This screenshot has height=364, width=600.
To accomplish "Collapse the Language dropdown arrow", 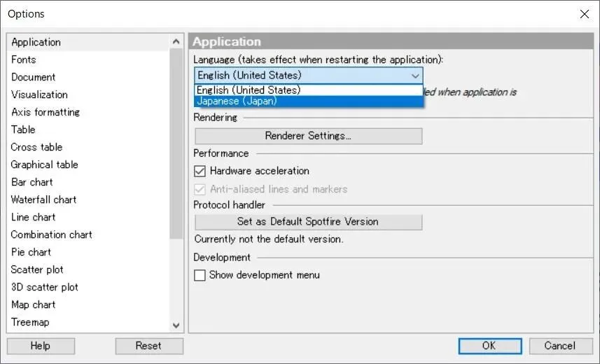I will (x=415, y=76).
